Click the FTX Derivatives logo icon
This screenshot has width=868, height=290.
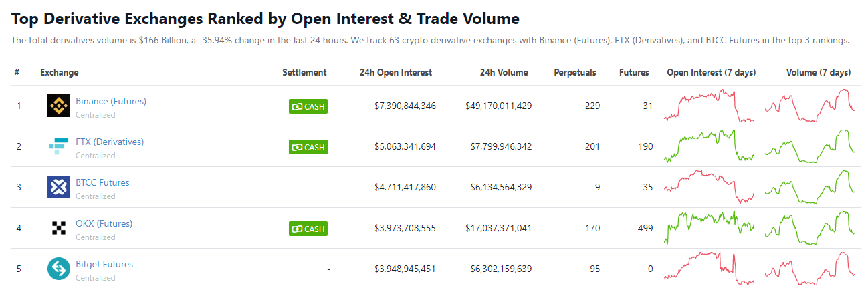point(59,146)
